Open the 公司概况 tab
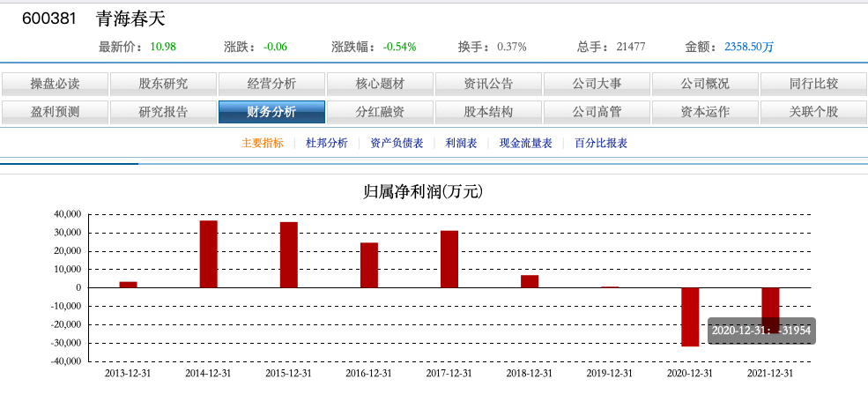This screenshot has width=868, height=394. pyautogui.click(x=705, y=84)
